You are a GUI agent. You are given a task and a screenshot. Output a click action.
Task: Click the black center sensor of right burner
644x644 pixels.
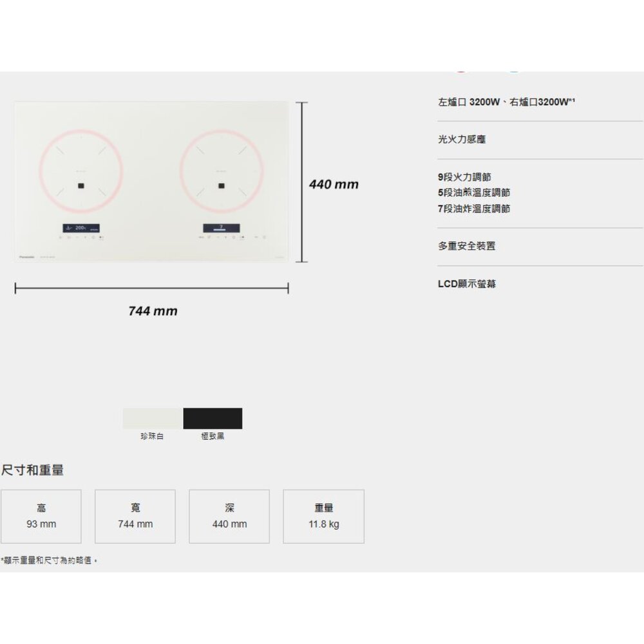222,187
